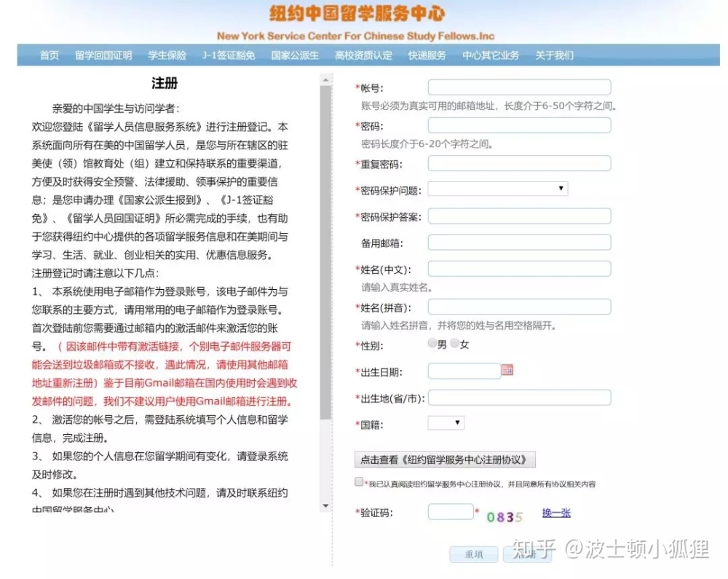
Task: Open the birth date calendar picker icon
Action: coord(507,370)
